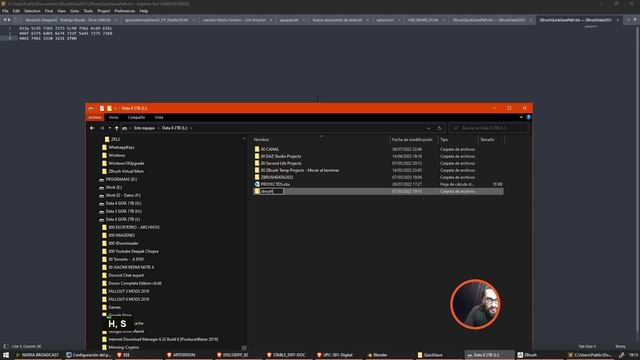Select FALLOUT 3 MODS 2019 folder
Screen dimensions: 640x360
129,291
